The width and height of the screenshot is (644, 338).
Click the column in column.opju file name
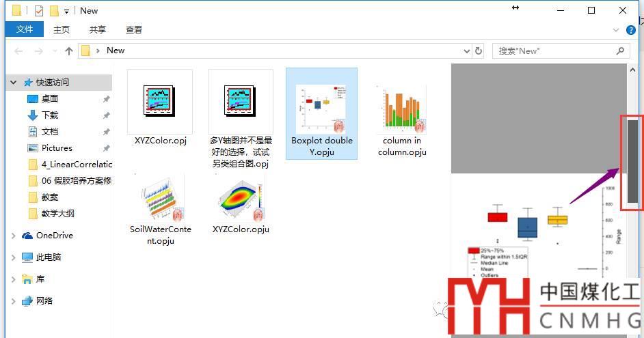(x=402, y=146)
